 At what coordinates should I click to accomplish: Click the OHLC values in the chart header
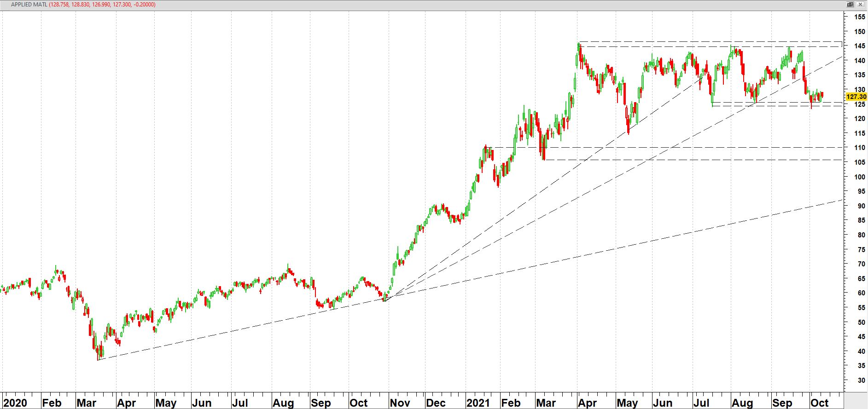pyautogui.click(x=102, y=5)
